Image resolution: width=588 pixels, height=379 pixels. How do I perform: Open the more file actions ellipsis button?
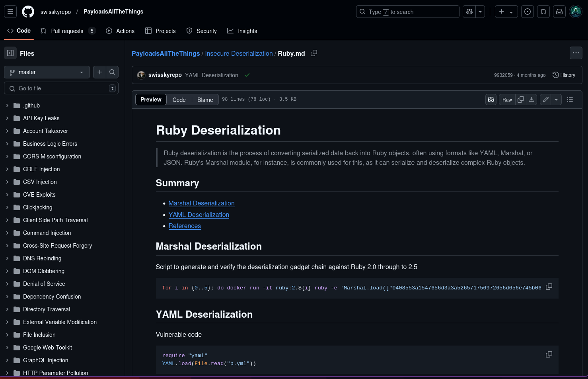(x=576, y=53)
